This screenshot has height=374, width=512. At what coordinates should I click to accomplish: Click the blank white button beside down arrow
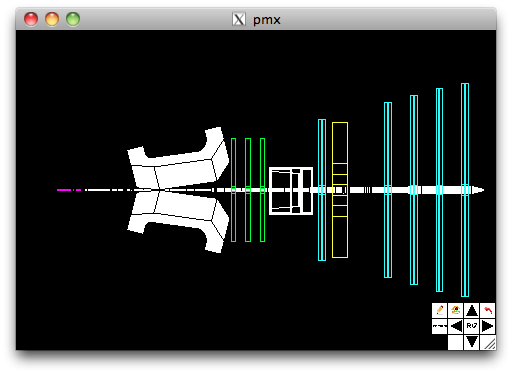(x=455, y=342)
